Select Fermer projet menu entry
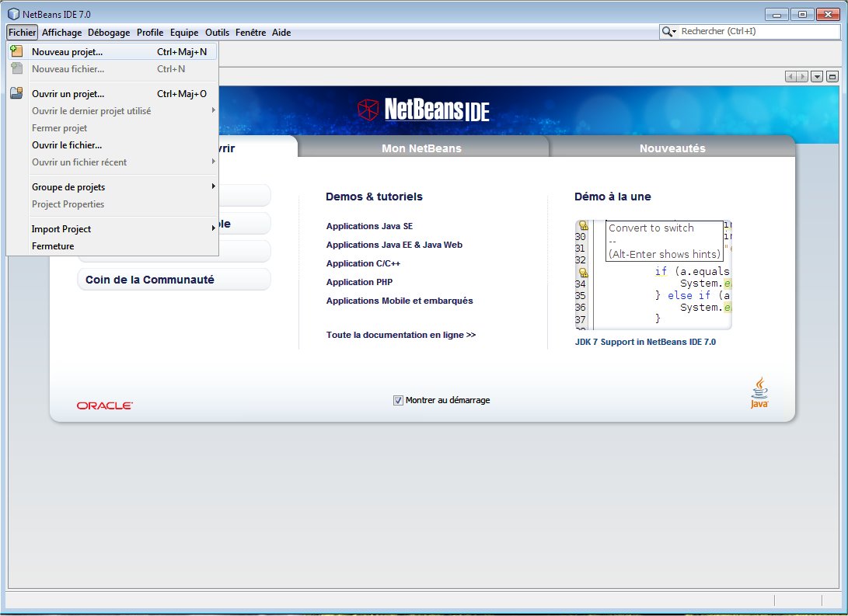The height and width of the screenshot is (616, 848). [x=113, y=127]
